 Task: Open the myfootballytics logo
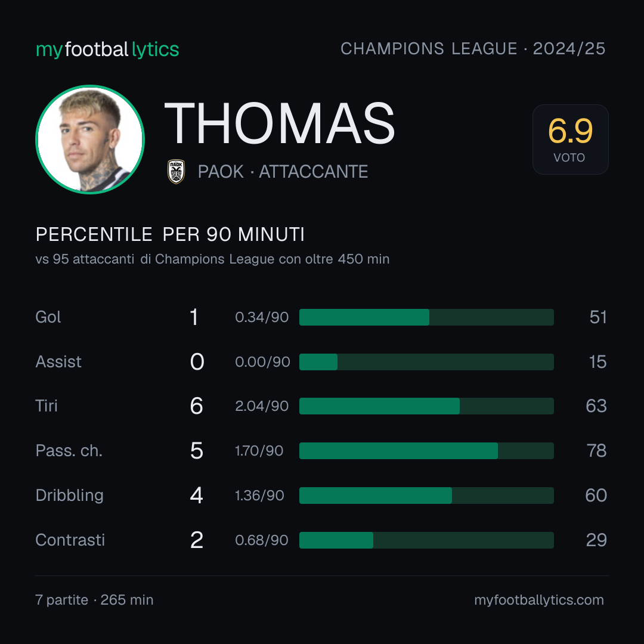point(107,49)
